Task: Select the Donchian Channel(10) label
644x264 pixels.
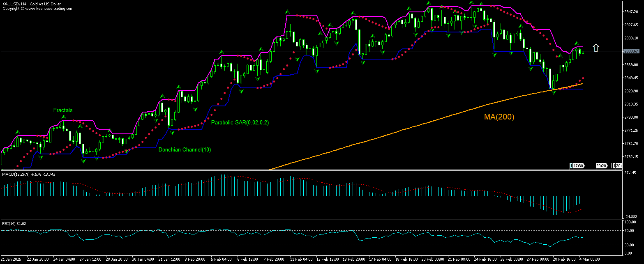Action: pos(185,150)
